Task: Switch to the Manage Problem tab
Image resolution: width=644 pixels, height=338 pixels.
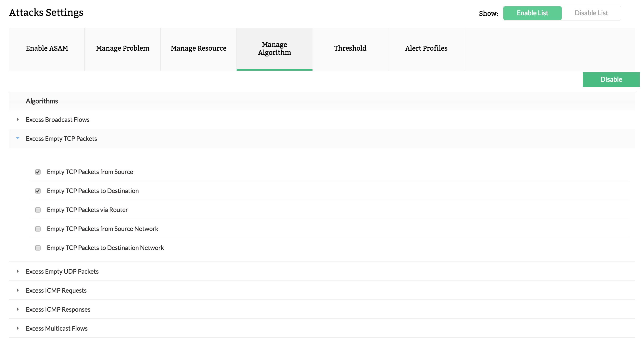Action: click(123, 49)
